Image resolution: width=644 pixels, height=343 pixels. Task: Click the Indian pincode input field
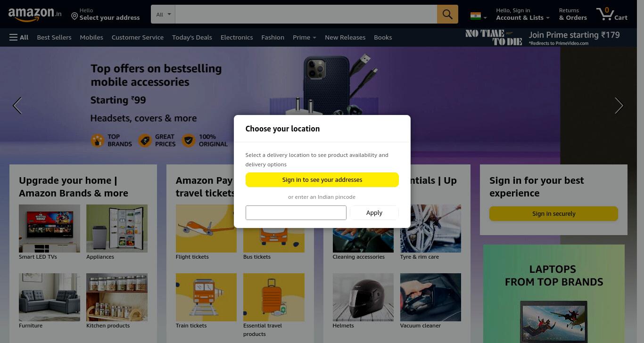tap(296, 212)
